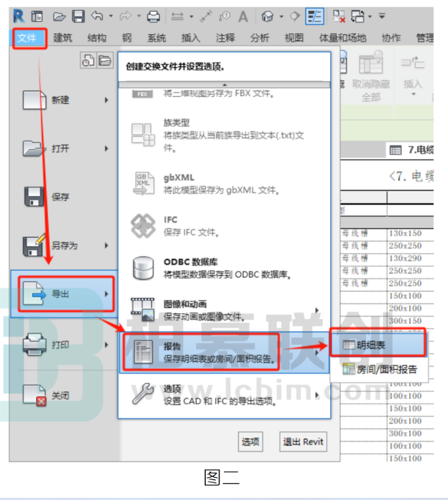Screen dimensions: 448x500
Task: Switch to the 系统 ribbon tab
Action: click(156, 38)
